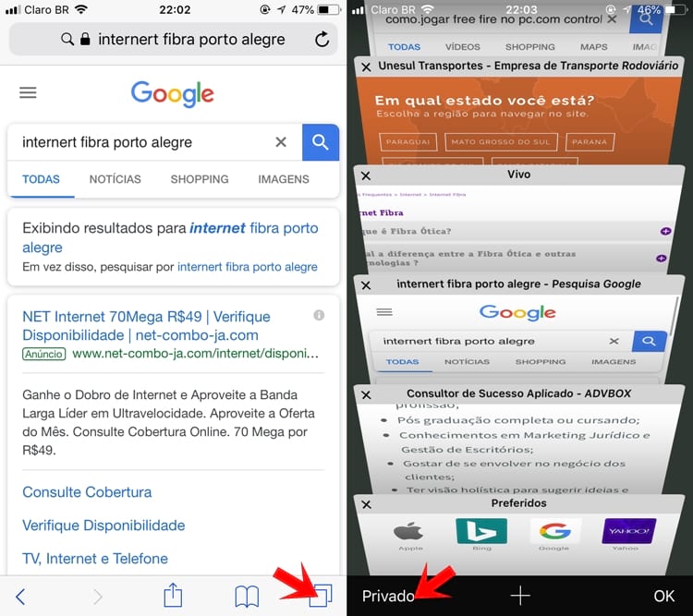Tap PARANA region button in the Unesul card
The height and width of the screenshot is (616, 693).
590,142
